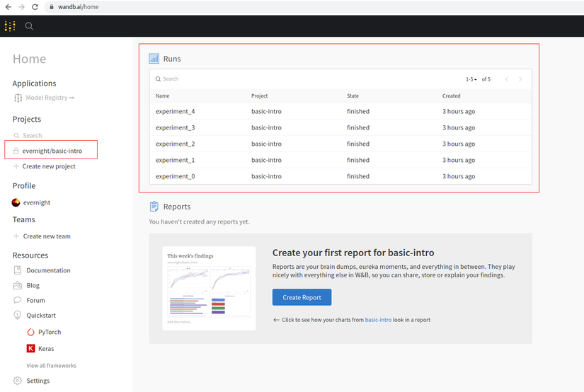This screenshot has height=392, width=584.
Task: Click the W&B logo icon
Action: click(10, 26)
